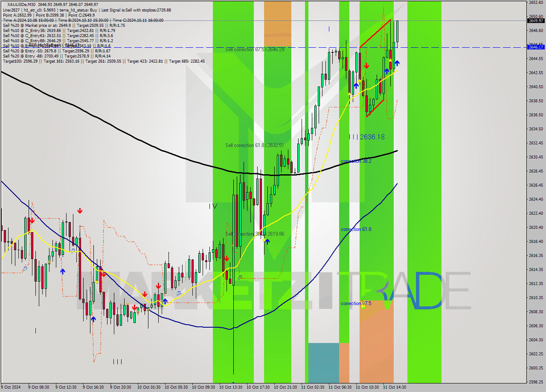Click the '9 Oct 16:30' time label
This screenshot has height=392, width=546.
pyautogui.click(x=94, y=387)
